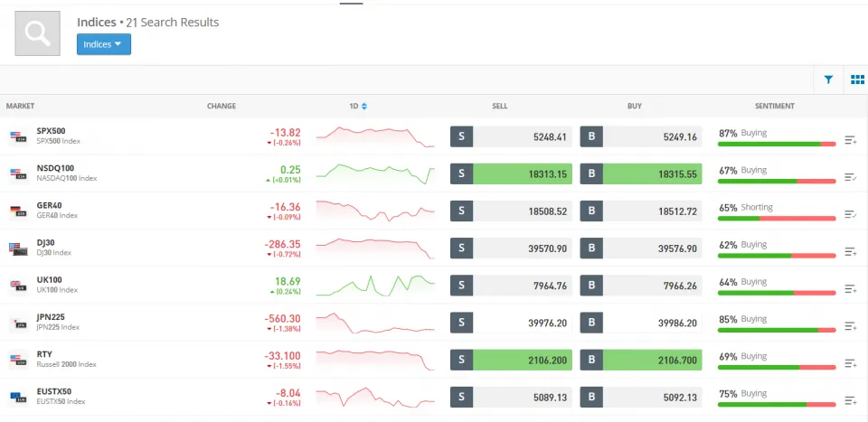Click the UK100 British flag icon
This screenshot has height=422, width=868.
pos(18,285)
